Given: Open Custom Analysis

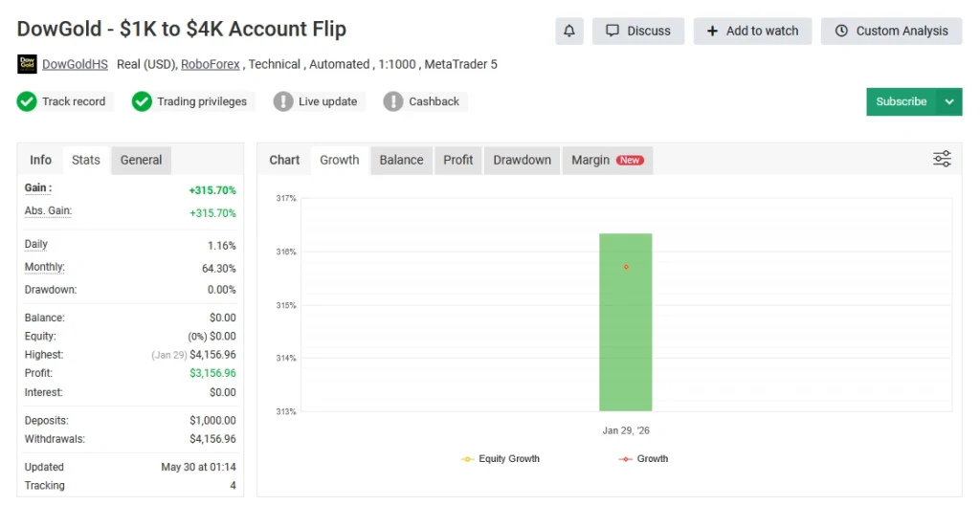Looking at the screenshot, I should coord(891,31).
